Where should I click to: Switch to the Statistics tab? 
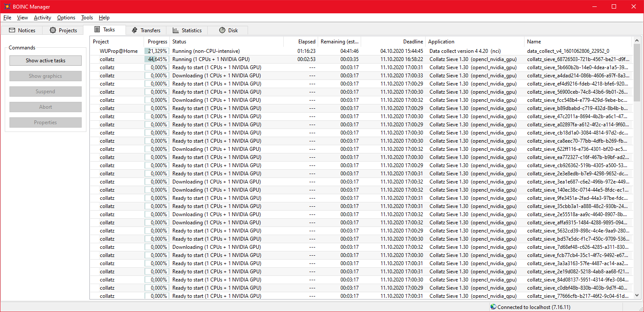tap(187, 31)
